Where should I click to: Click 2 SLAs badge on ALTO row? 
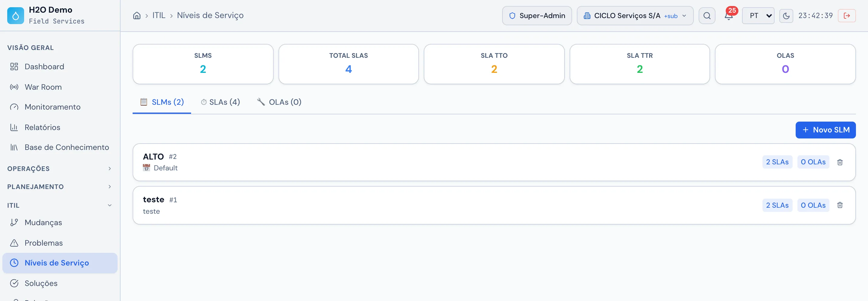click(x=777, y=162)
